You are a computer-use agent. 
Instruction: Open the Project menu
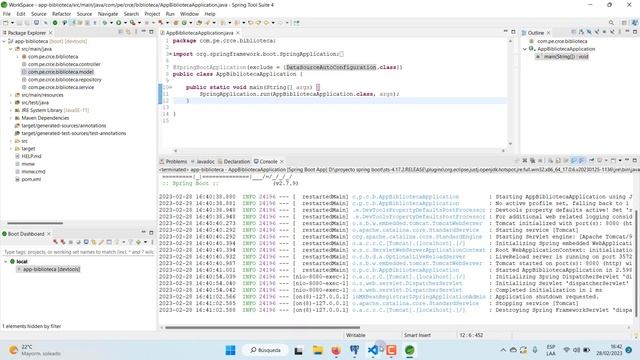[152, 14]
